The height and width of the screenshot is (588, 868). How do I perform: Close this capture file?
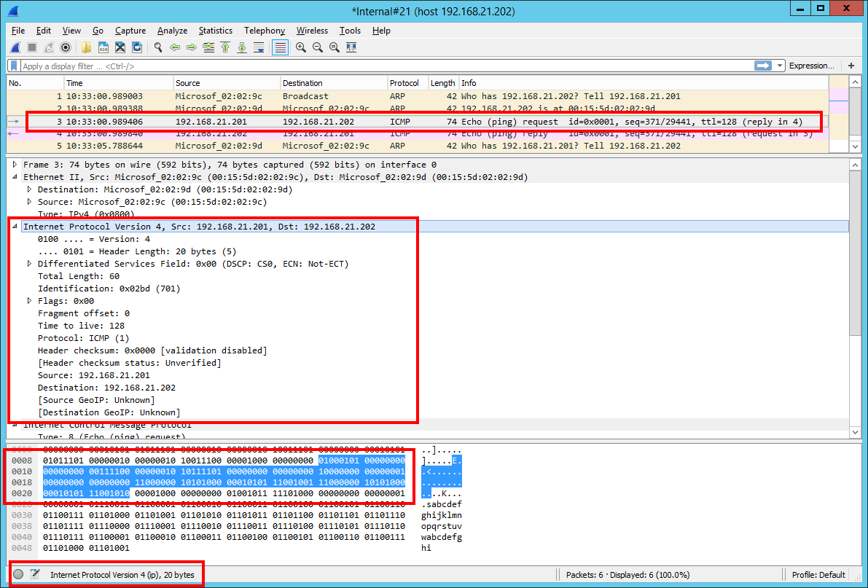pyautogui.click(x=120, y=47)
